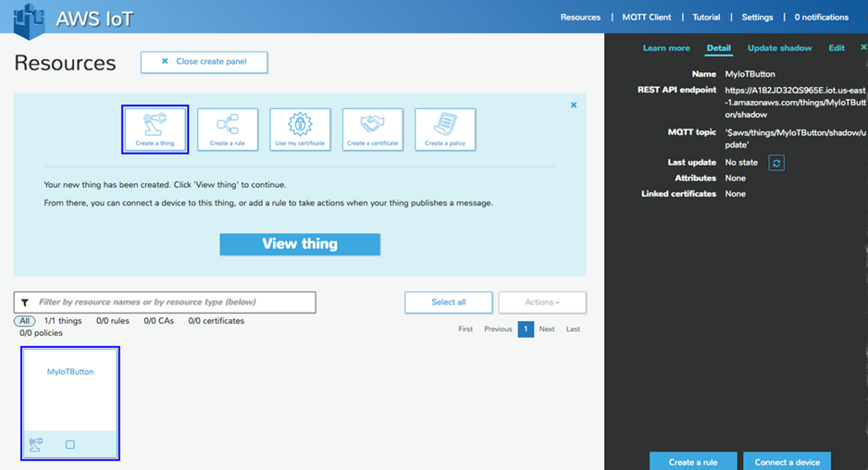
Task: Open Tutorial in top navigation
Action: (706, 18)
